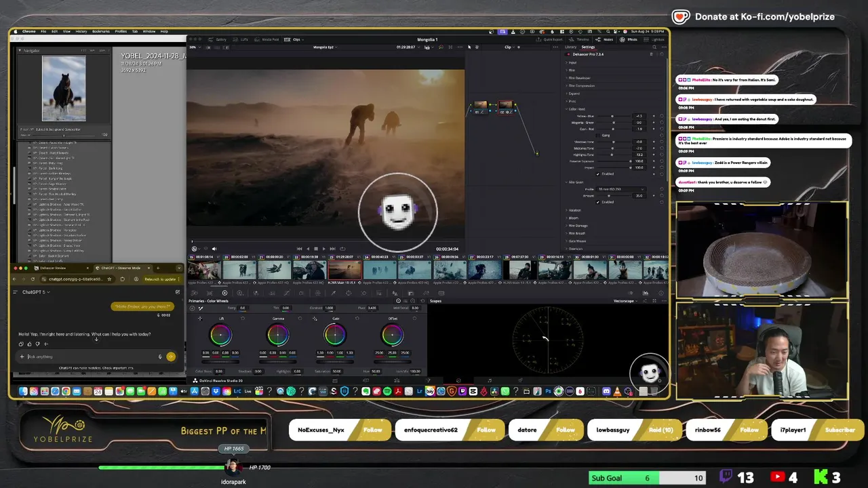The width and height of the screenshot is (868, 488).
Task: Uncheck Enabled under Color Head
Action: [598, 174]
